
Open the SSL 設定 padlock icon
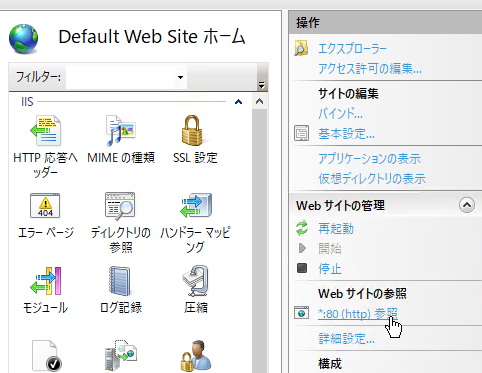pos(193,130)
